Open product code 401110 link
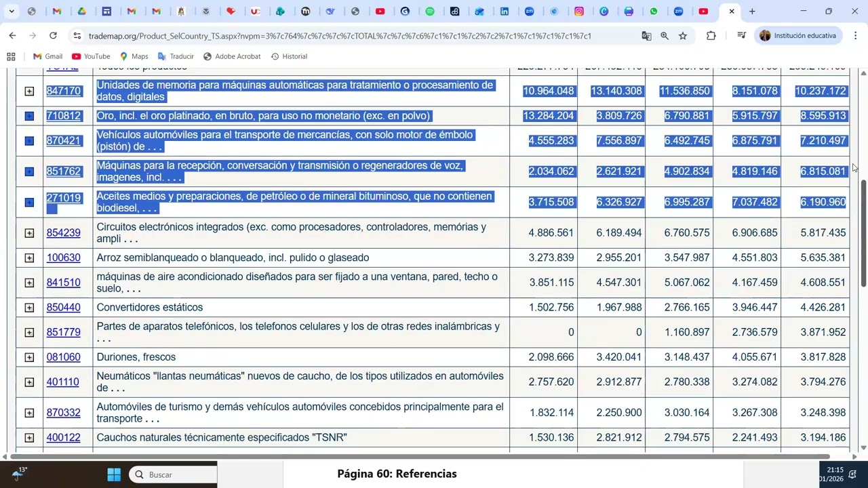This screenshot has width=868, height=488. click(63, 382)
